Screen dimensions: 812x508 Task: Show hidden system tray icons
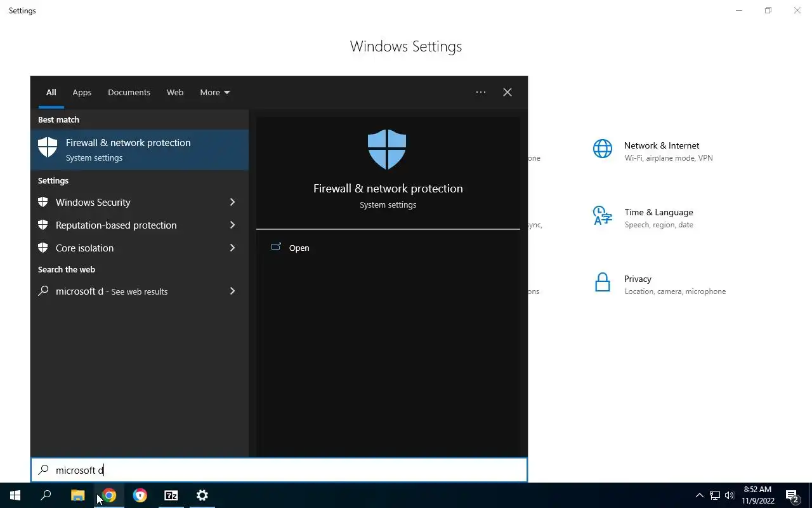point(700,495)
